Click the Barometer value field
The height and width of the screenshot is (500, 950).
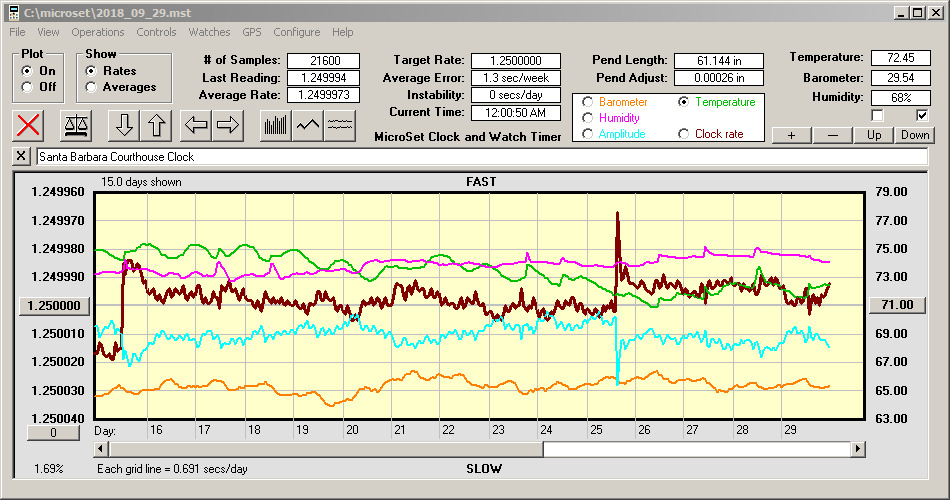[900, 78]
